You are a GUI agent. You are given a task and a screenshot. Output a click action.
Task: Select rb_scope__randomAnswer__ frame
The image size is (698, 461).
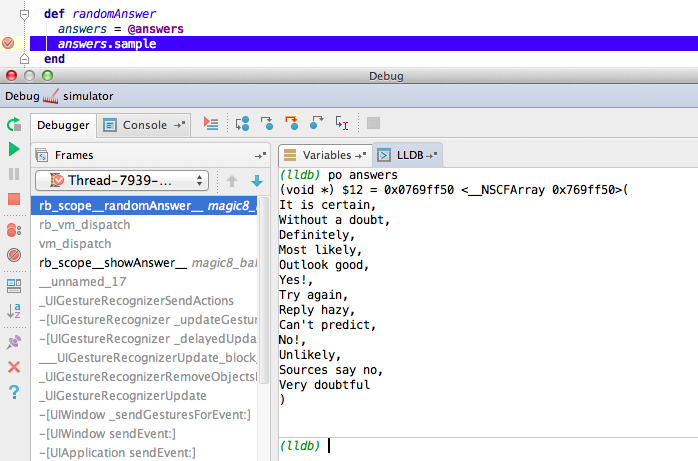144,206
